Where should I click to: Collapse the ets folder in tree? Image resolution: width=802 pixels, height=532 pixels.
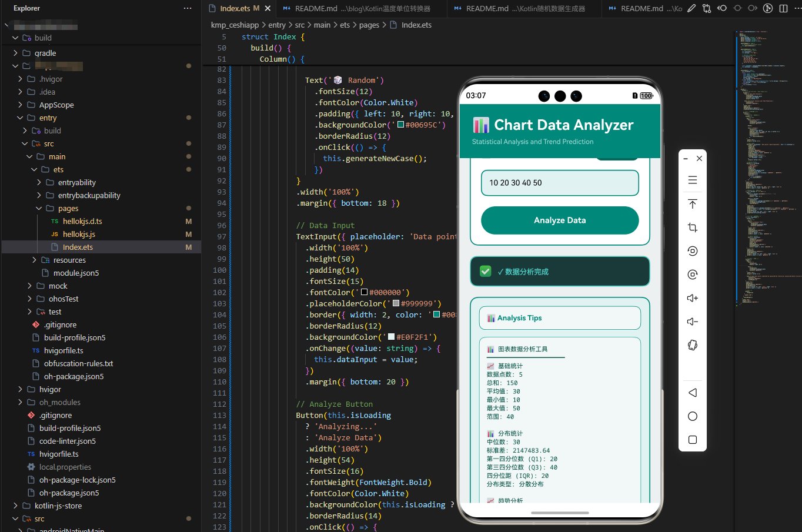[x=35, y=169]
